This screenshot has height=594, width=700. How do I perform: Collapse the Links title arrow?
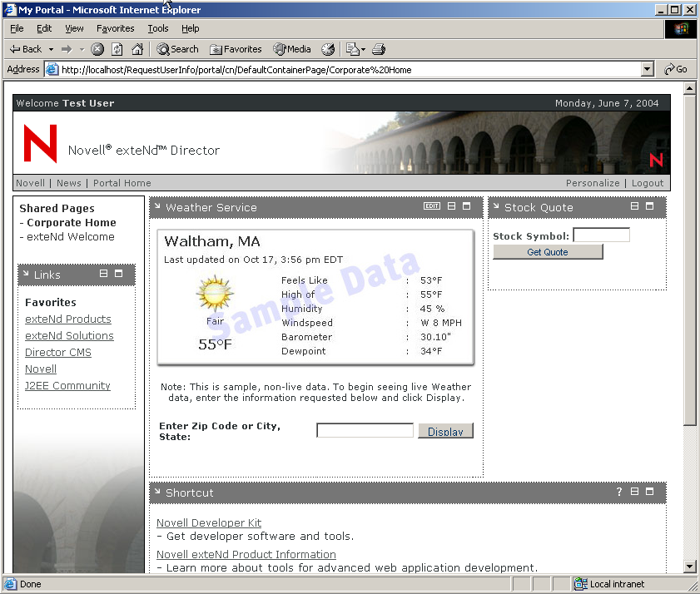(x=26, y=273)
